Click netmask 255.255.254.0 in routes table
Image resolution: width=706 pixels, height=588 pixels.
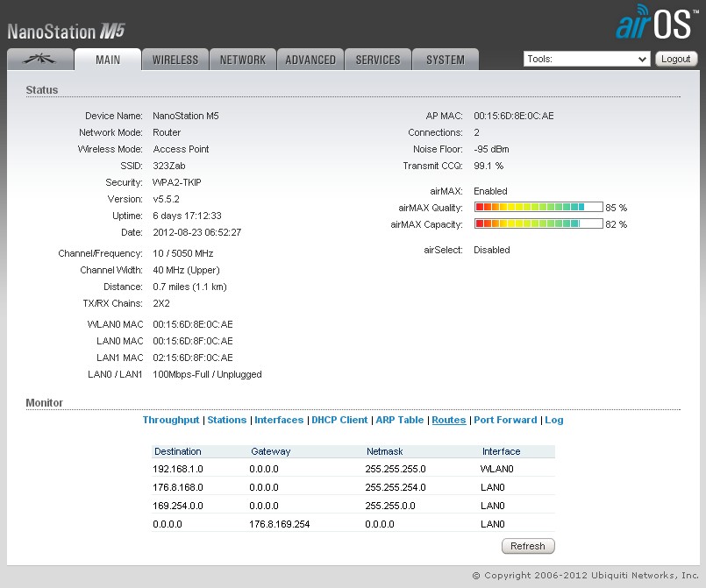[x=396, y=487]
